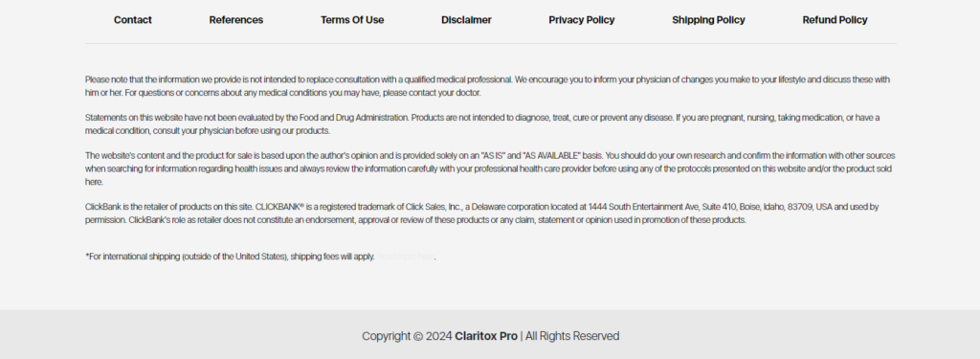Click the ClickBank retailer notice paragraph
Screen dimensions: 980x359
pyautogui.click(x=482, y=213)
